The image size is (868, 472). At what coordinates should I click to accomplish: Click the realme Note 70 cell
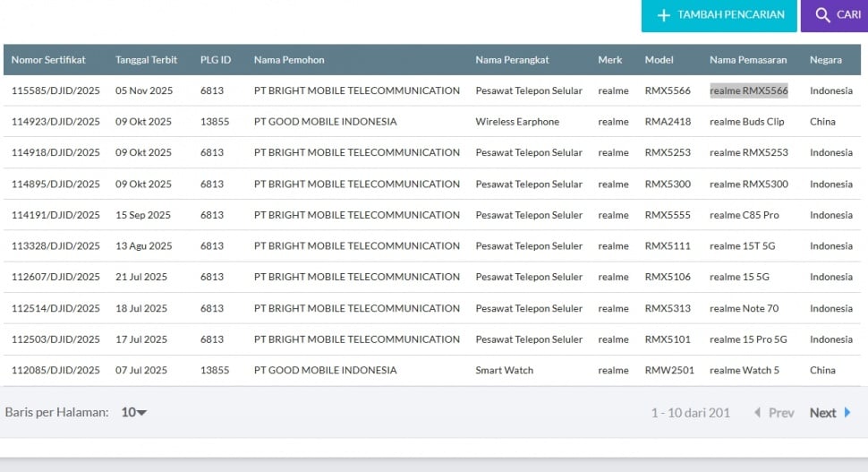click(x=744, y=308)
